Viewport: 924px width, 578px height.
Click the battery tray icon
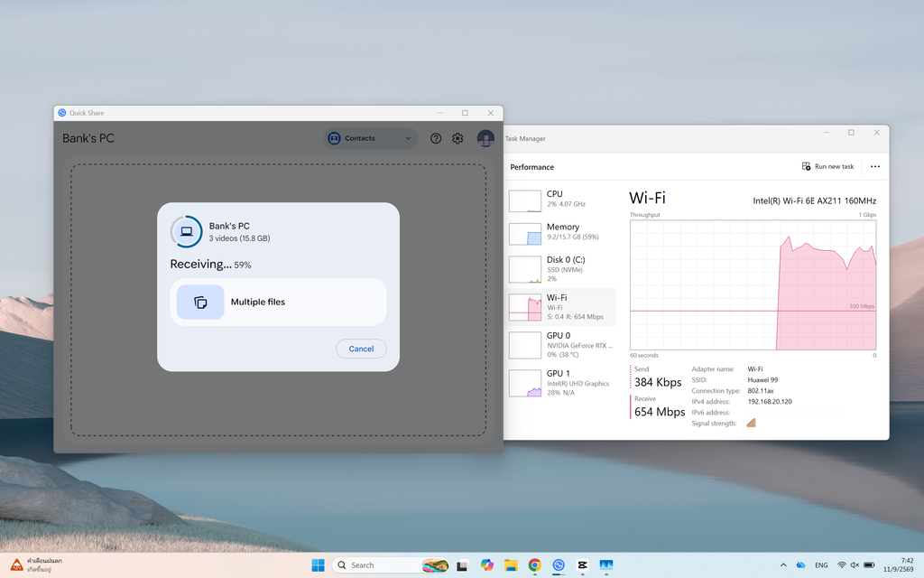tap(869, 565)
